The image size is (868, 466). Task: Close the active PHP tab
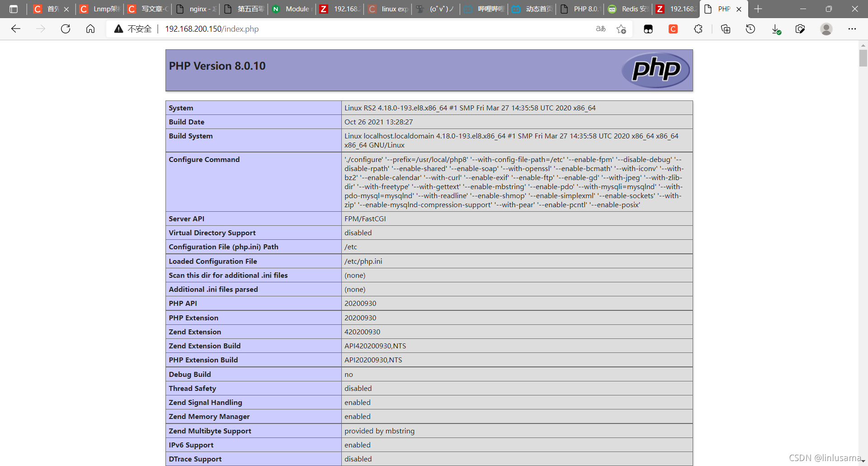739,9
